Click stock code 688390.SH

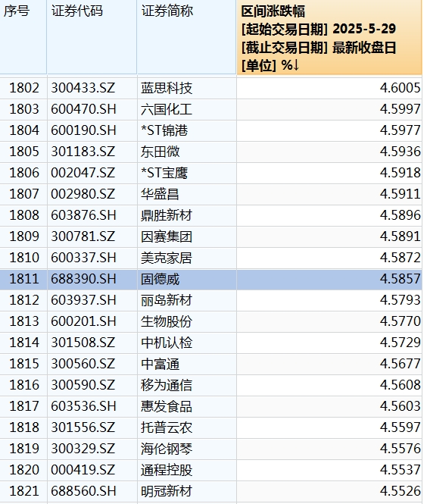point(83,279)
